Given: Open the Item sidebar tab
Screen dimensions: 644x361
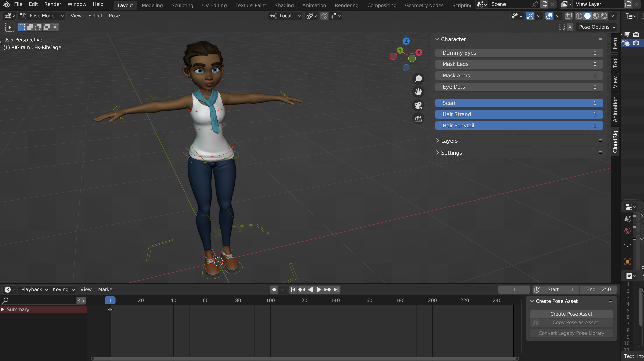Looking at the screenshot, I should (615, 43).
